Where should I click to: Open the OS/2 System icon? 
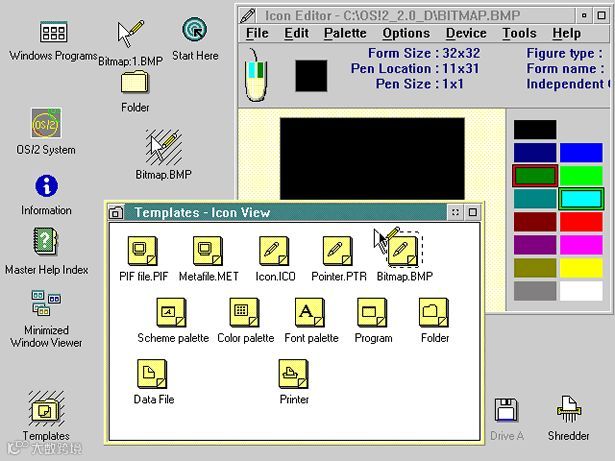tap(46, 123)
